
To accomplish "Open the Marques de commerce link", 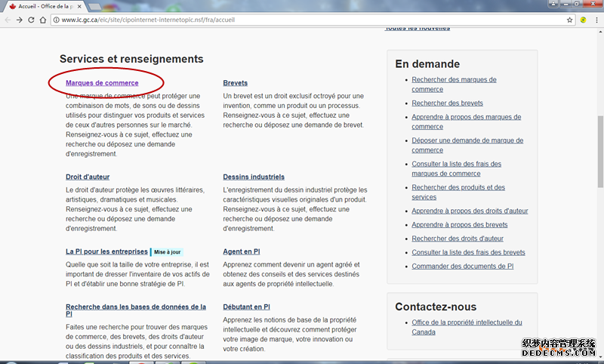I will [102, 83].
